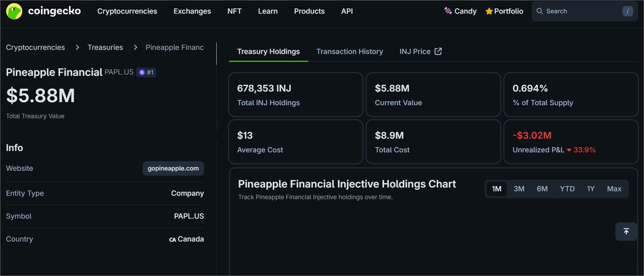The width and height of the screenshot is (644, 276).
Task: Click the Unrealized P&L label
Action: coord(538,150)
